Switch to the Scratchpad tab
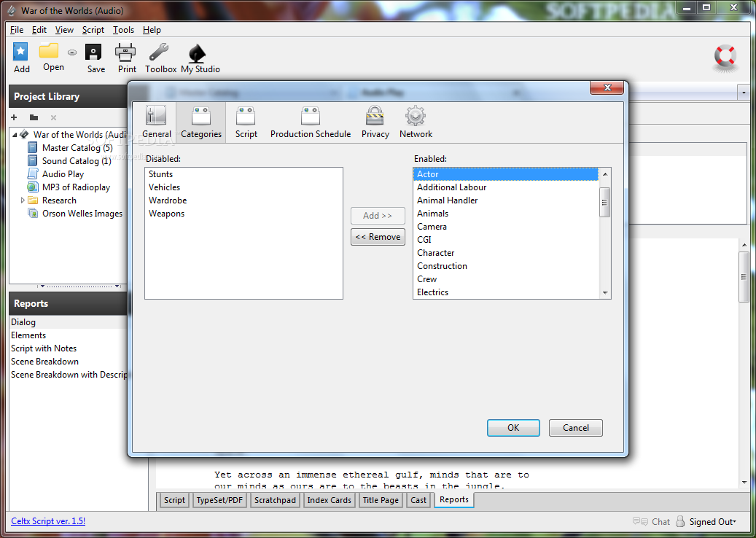The height and width of the screenshot is (538, 756). pyautogui.click(x=276, y=500)
